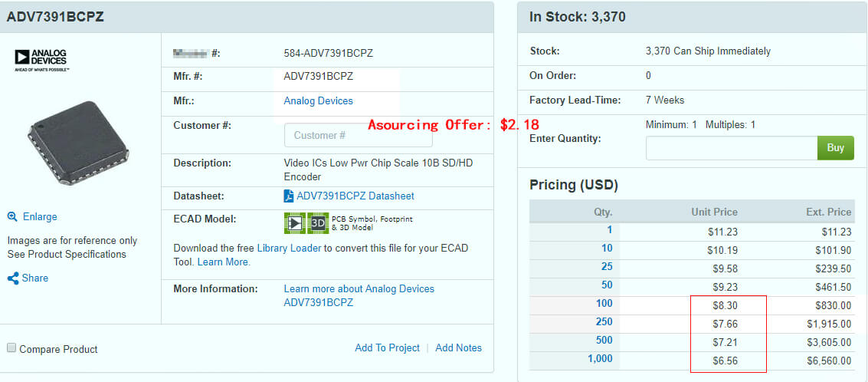Image resolution: width=868 pixels, height=382 pixels.
Task: Click the 3D model ECAD icon
Action: click(x=318, y=223)
